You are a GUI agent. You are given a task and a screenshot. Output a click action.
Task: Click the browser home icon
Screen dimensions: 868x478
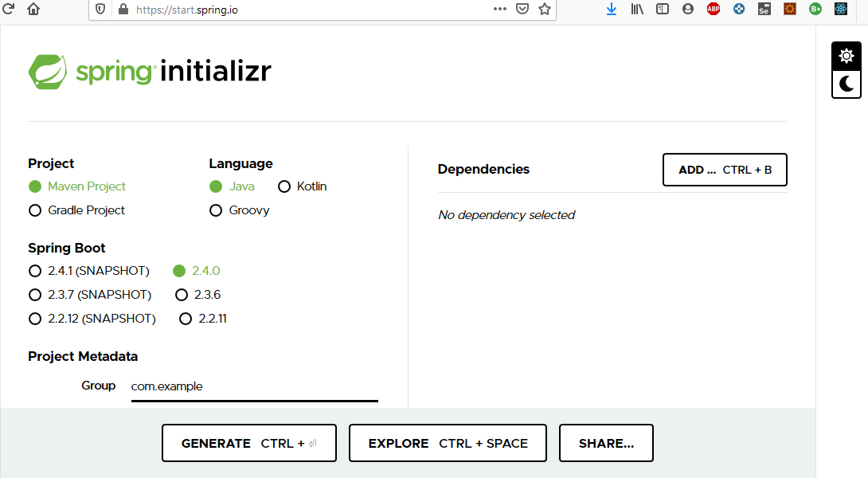[33, 9]
